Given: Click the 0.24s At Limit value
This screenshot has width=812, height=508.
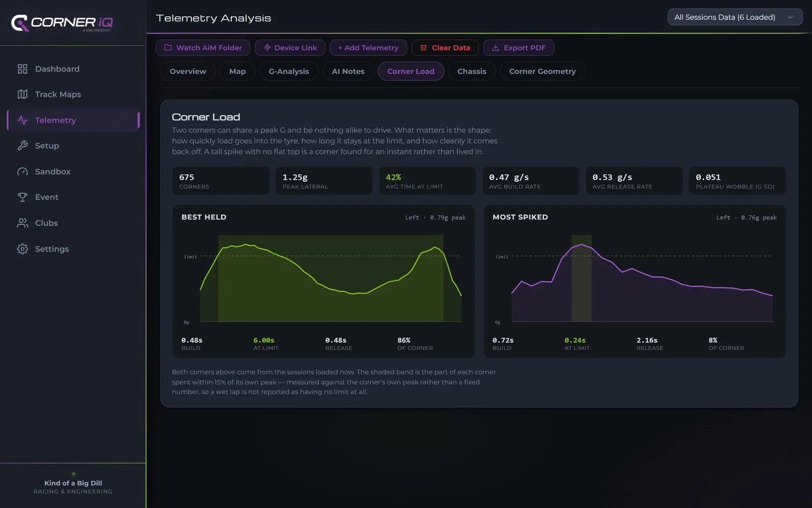Looking at the screenshot, I should 575,340.
